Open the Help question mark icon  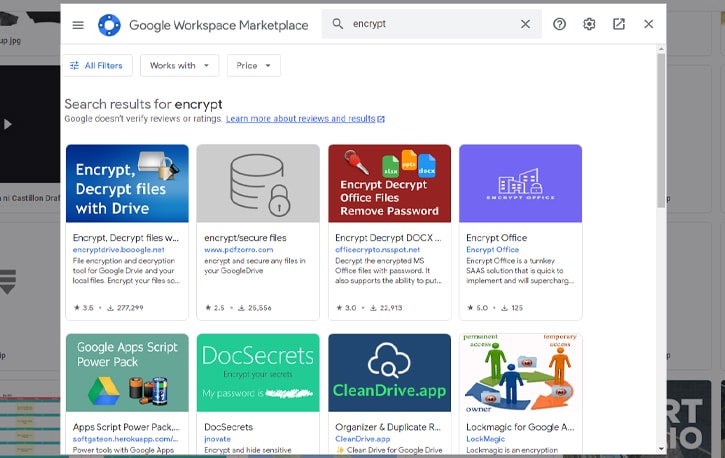point(559,24)
